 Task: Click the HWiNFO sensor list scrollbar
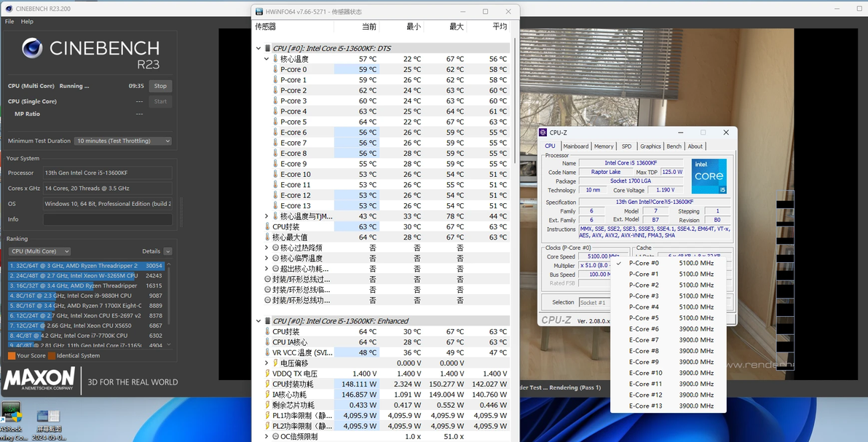pos(516,100)
